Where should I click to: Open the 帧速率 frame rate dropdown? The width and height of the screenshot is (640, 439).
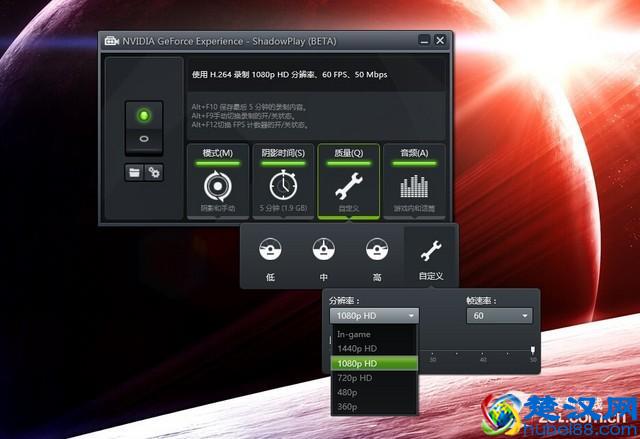pyautogui.click(x=499, y=316)
